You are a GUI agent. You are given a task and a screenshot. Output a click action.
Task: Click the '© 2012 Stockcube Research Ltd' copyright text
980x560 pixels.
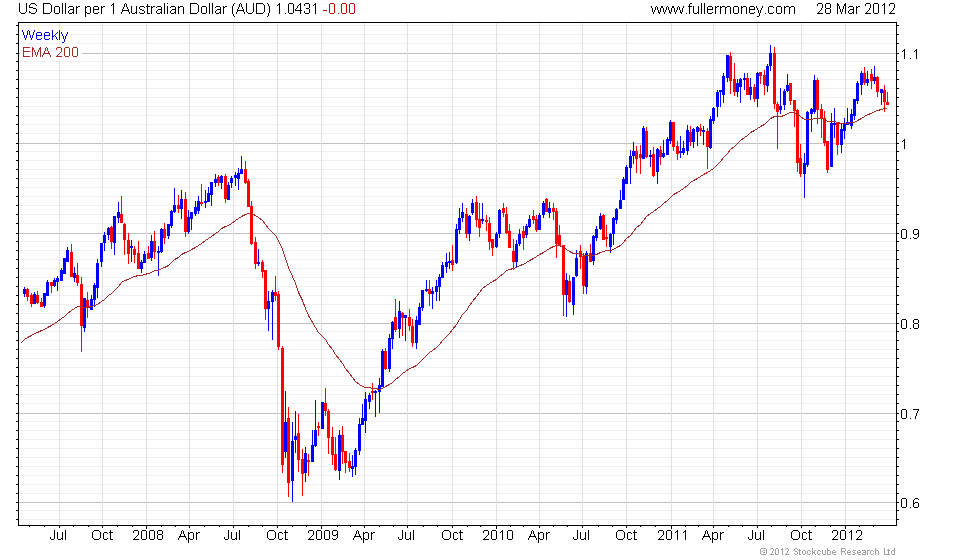point(828,552)
